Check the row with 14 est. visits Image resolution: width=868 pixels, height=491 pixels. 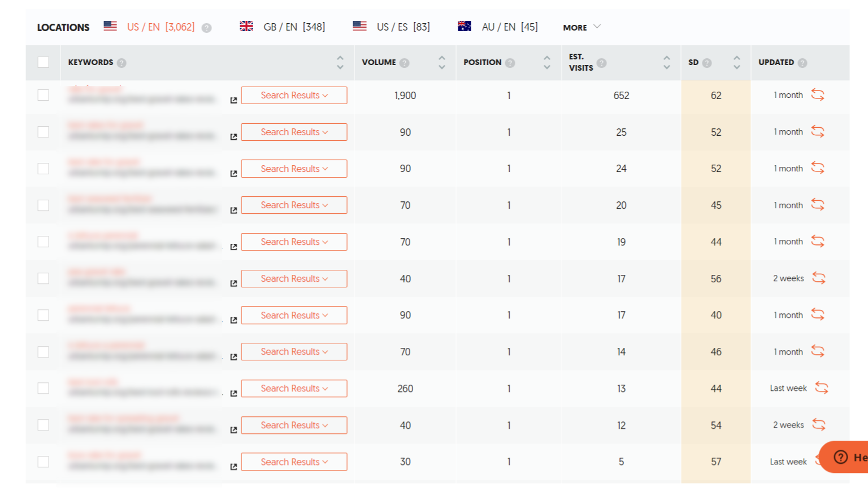tap(43, 352)
